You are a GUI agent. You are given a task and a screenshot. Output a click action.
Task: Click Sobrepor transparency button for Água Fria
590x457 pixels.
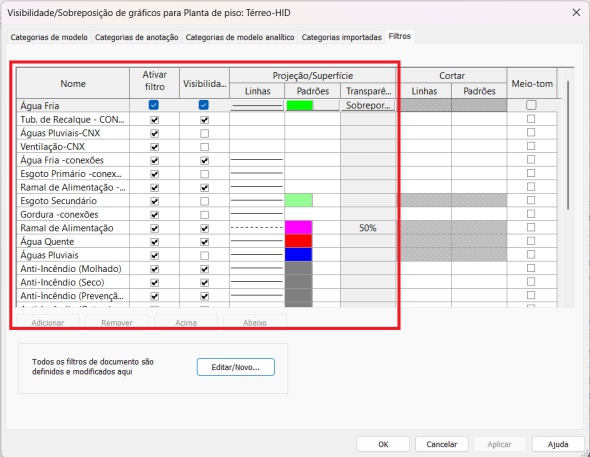368,105
